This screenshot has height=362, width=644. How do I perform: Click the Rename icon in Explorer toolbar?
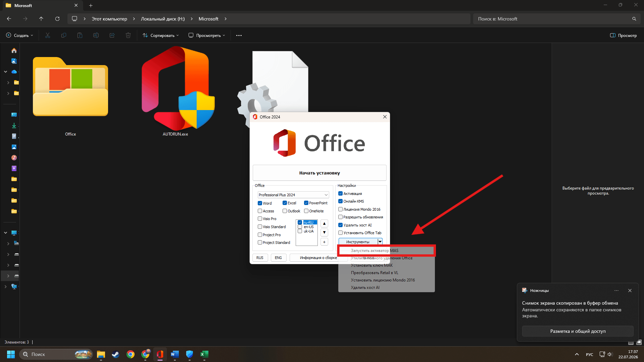pyautogui.click(x=96, y=35)
